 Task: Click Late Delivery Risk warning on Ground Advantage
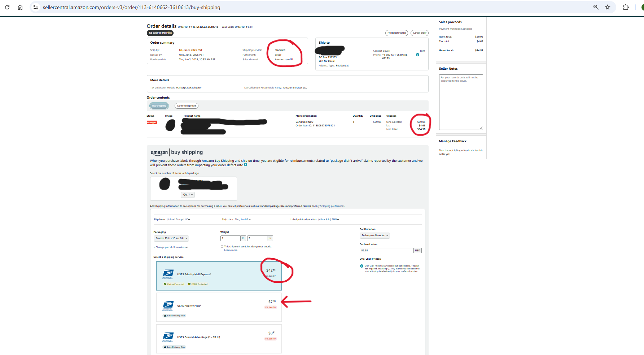(x=174, y=347)
